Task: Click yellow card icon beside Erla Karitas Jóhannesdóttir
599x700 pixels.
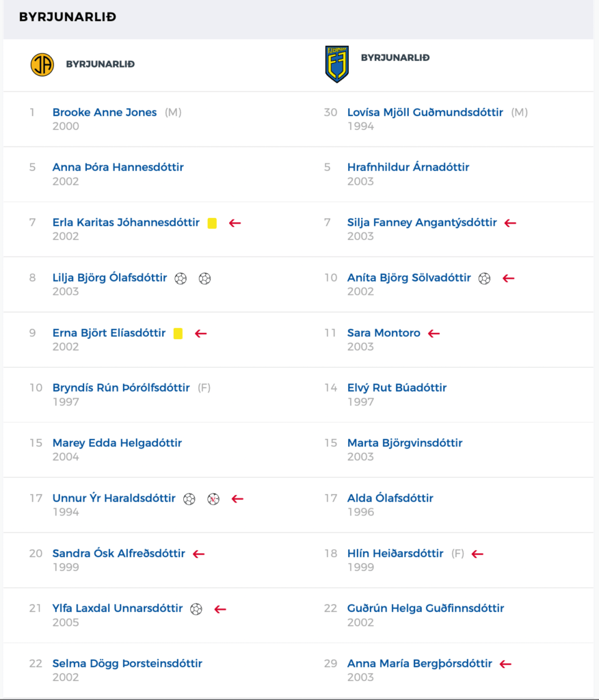Action: point(212,224)
